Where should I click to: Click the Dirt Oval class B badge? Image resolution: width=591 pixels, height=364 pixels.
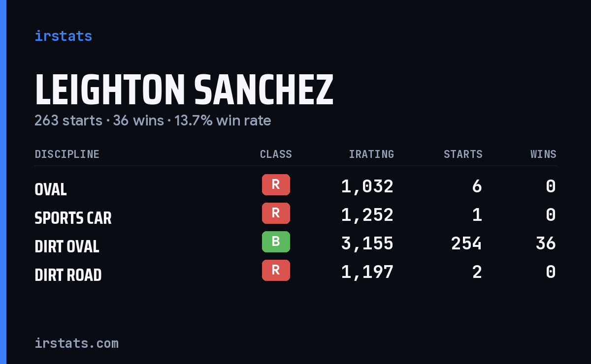tap(276, 242)
